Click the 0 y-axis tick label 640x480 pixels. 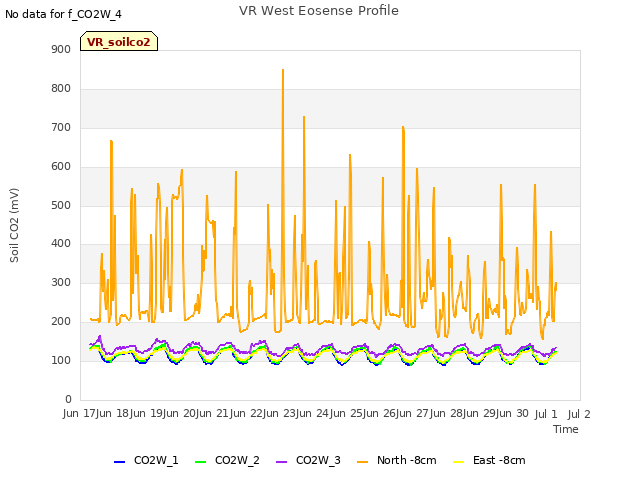tap(68, 399)
